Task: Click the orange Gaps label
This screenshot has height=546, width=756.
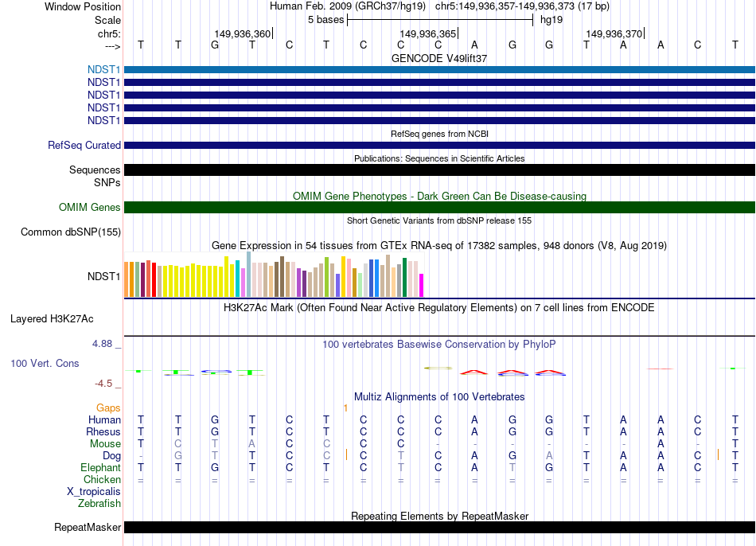Action: tap(108, 408)
